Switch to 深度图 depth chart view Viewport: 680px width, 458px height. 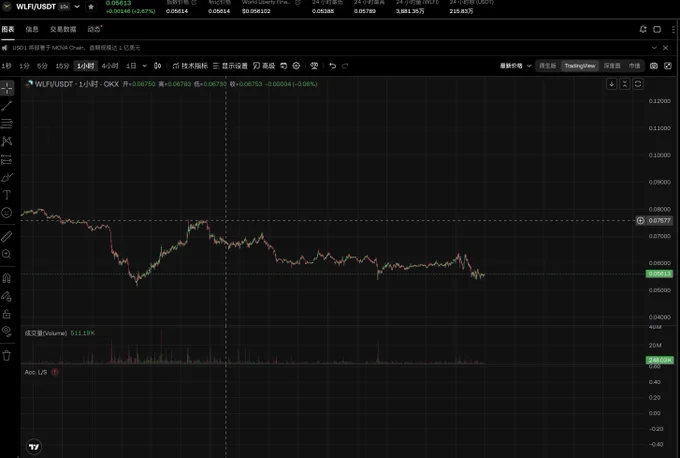tap(612, 66)
